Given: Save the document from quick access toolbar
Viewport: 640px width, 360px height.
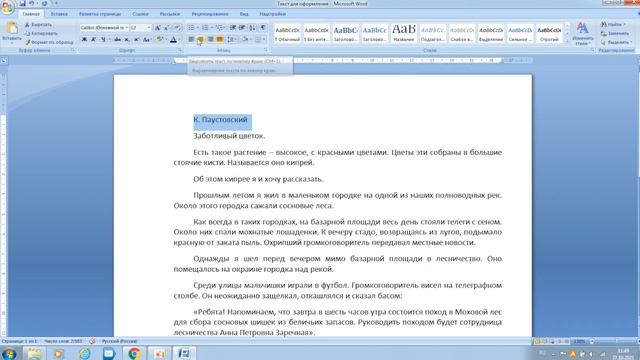Looking at the screenshot, I should pos(22,4).
